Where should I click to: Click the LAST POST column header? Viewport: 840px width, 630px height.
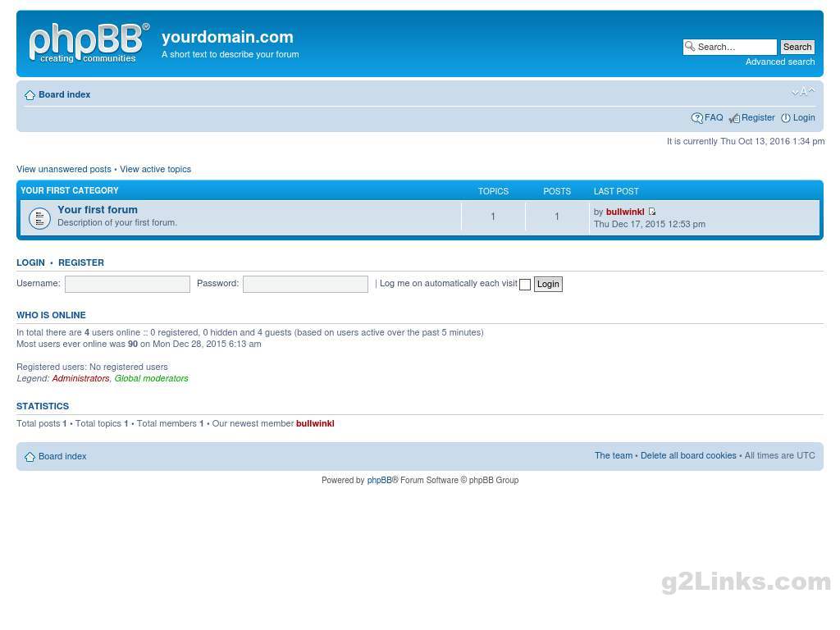(x=616, y=191)
